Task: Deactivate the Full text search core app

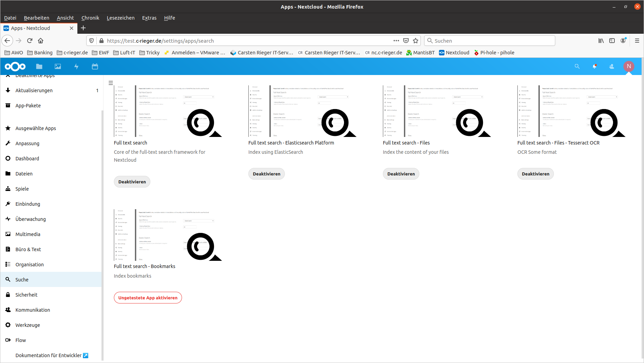Action: click(x=132, y=182)
